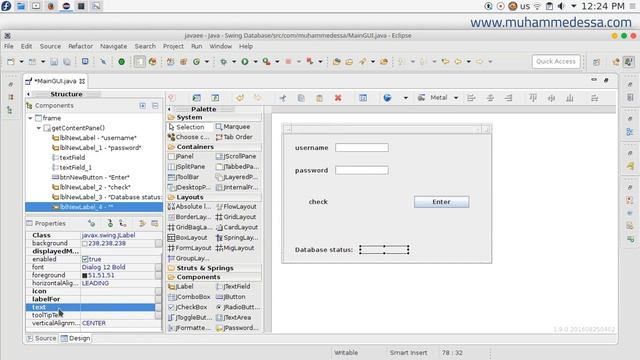This screenshot has height=360, width=640.
Task: Click the Tab Order tool
Action: pyautogui.click(x=234, y=137)
